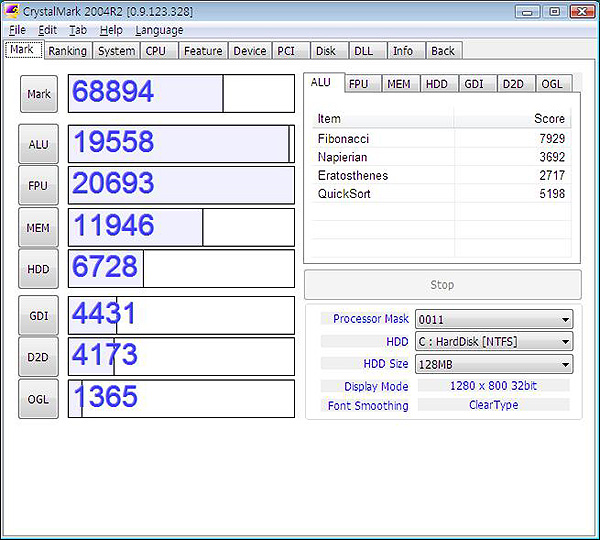Run the HDD benchmark button
The height and width of the screenshot is (540, 600).
[38, 269]
